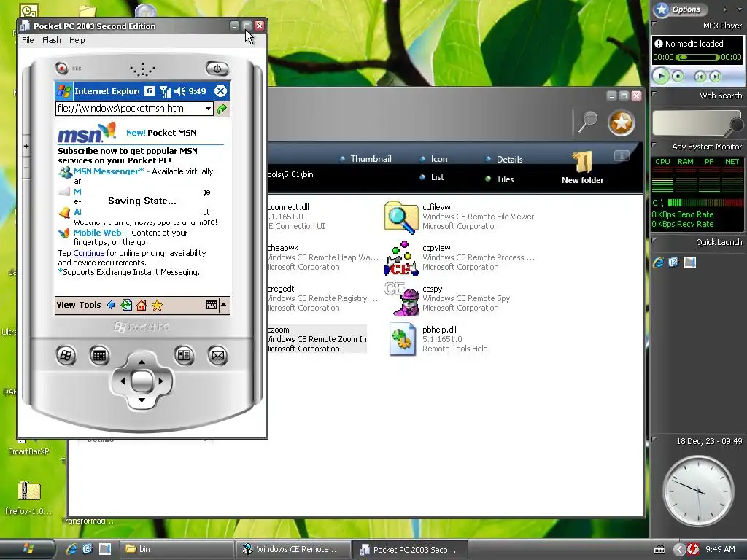The width and height of the screenshot is (747, 560).
Task: Click Play in the MP3 Player panel
Action: coord(661,75)
